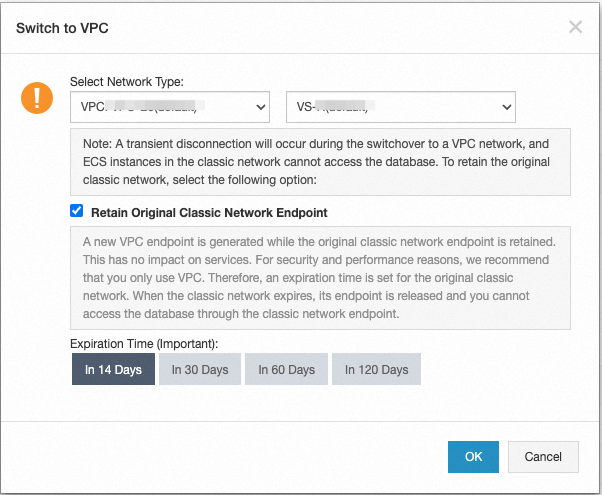Click the Select Network Type label
This screenshot has height=495, width=602.
coord(127,81)
